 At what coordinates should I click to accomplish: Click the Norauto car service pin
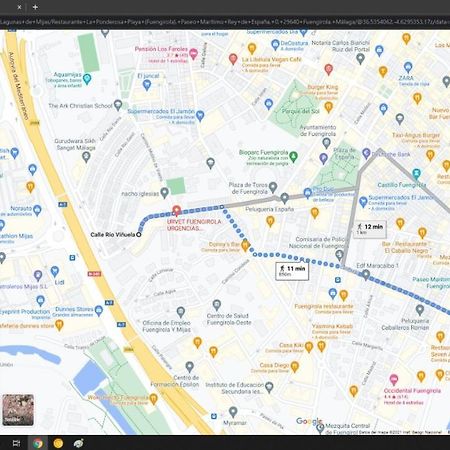37,210
